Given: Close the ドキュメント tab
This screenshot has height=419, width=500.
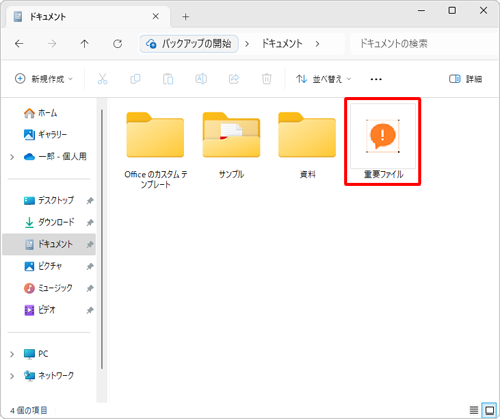Looking at the screenshot, I should tap(156, 16).
